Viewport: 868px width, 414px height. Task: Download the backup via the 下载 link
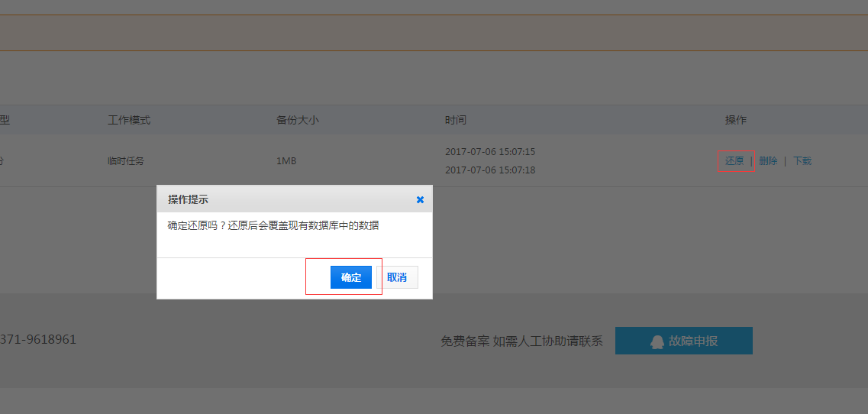pos(802,161)
